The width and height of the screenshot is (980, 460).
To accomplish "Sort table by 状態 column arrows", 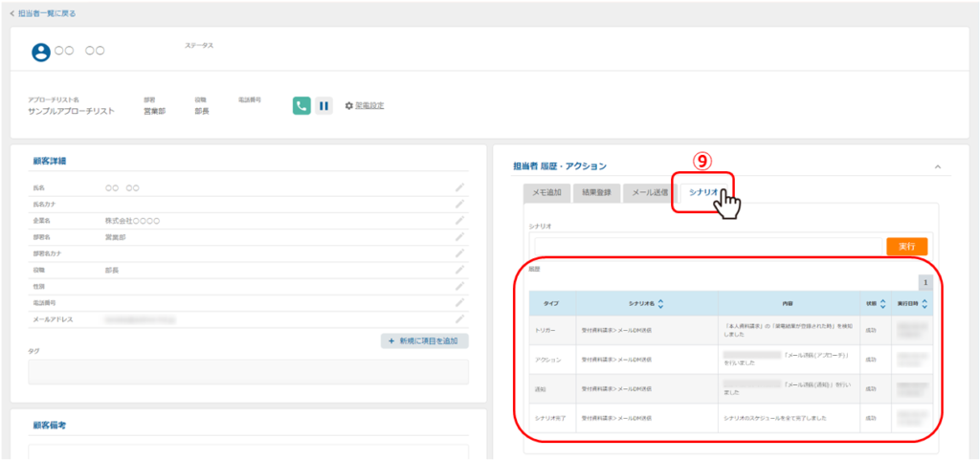I will (x=882, y=303).
